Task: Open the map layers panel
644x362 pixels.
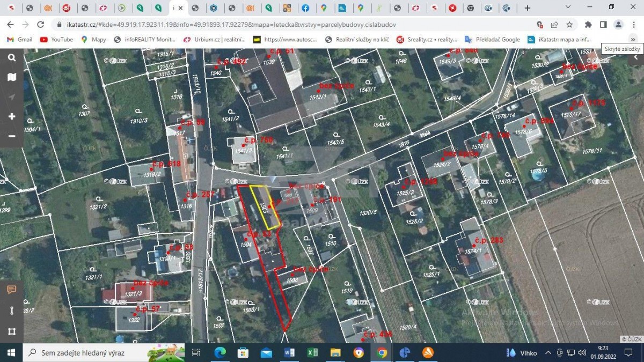Action: 12,77
